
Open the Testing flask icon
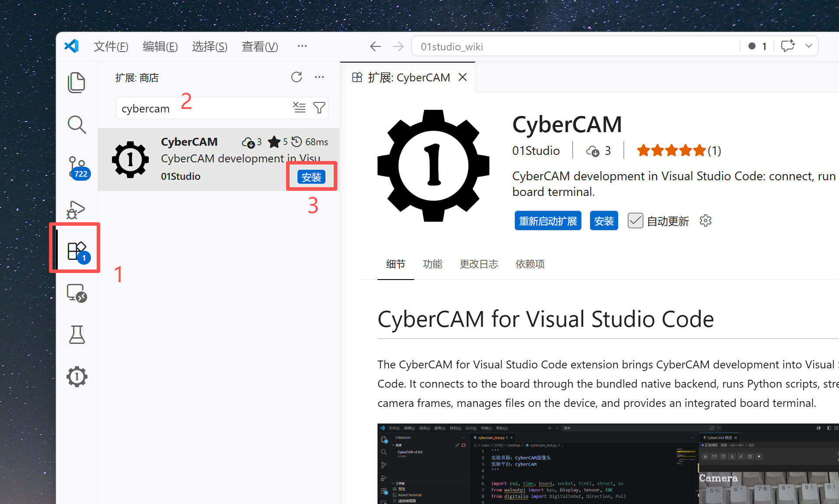(77, 335)
